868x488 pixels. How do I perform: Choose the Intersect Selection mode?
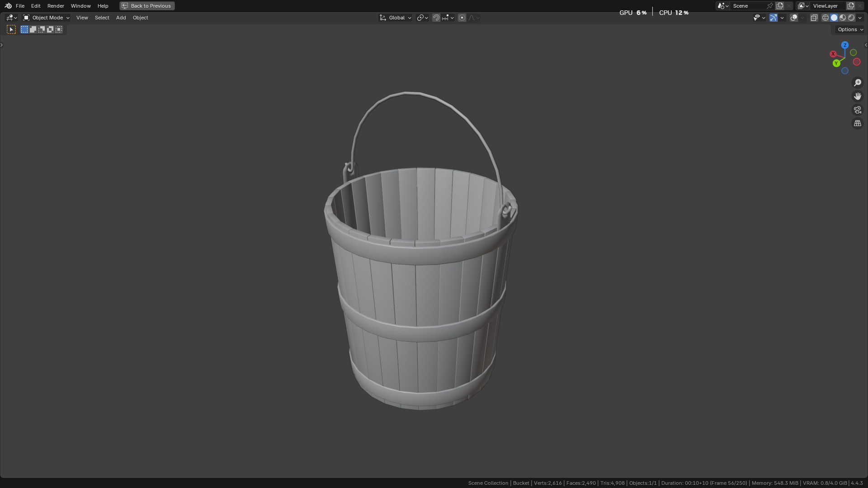tap(59, 29)
